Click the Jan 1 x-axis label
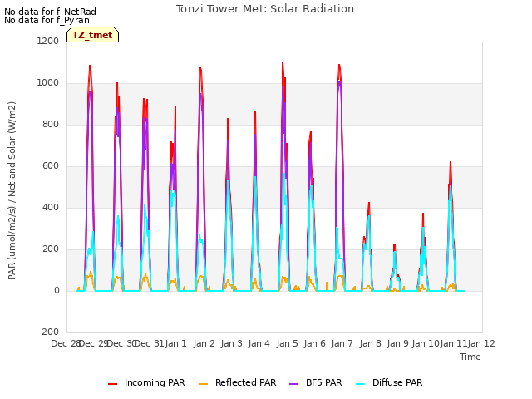532x399 pixels. (176, 343)
